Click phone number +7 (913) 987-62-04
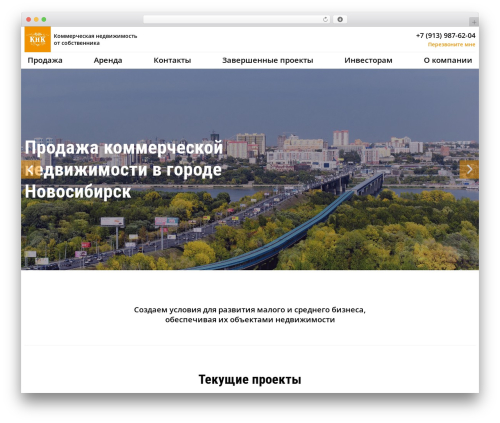Image resolution: width=500 pixels, height=423 pixels. [445, 35]
